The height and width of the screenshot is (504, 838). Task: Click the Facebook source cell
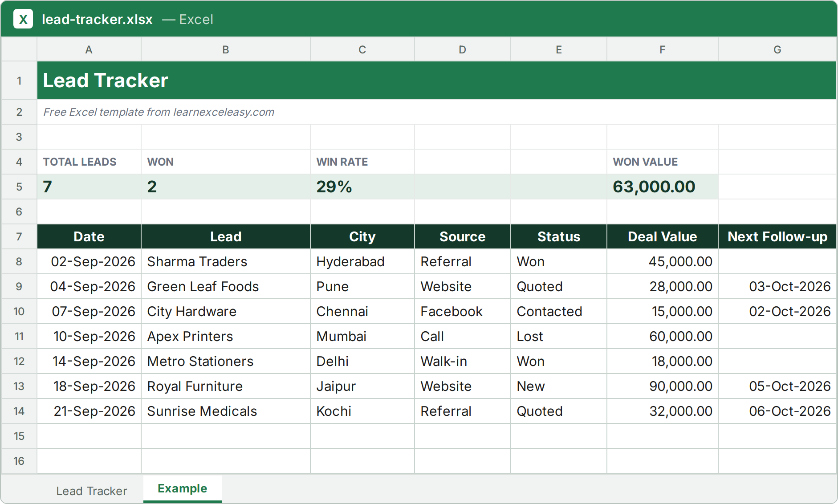click(463, 311)
